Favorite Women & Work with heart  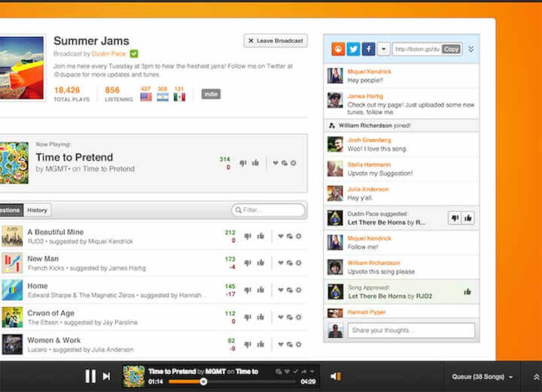pos(281,345)
